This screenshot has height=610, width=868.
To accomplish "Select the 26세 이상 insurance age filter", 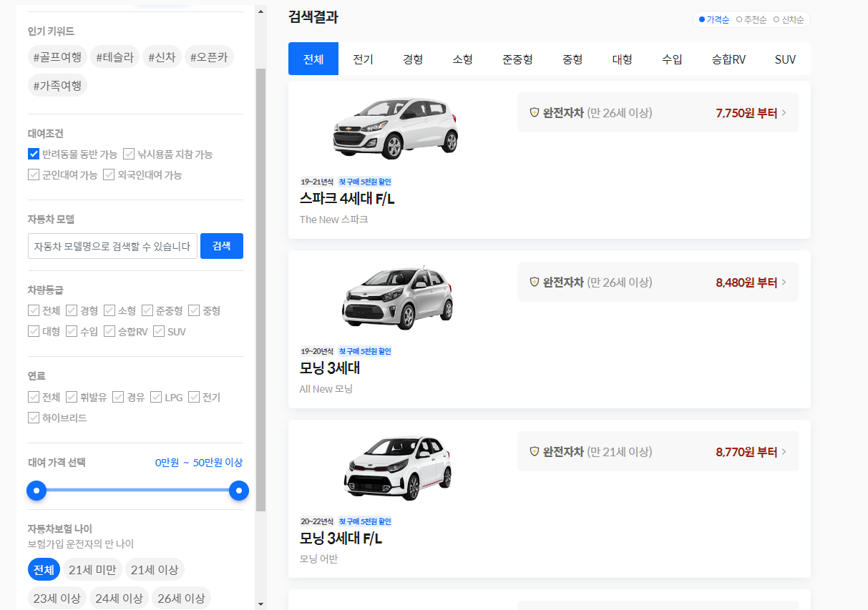I will (181, 598).
